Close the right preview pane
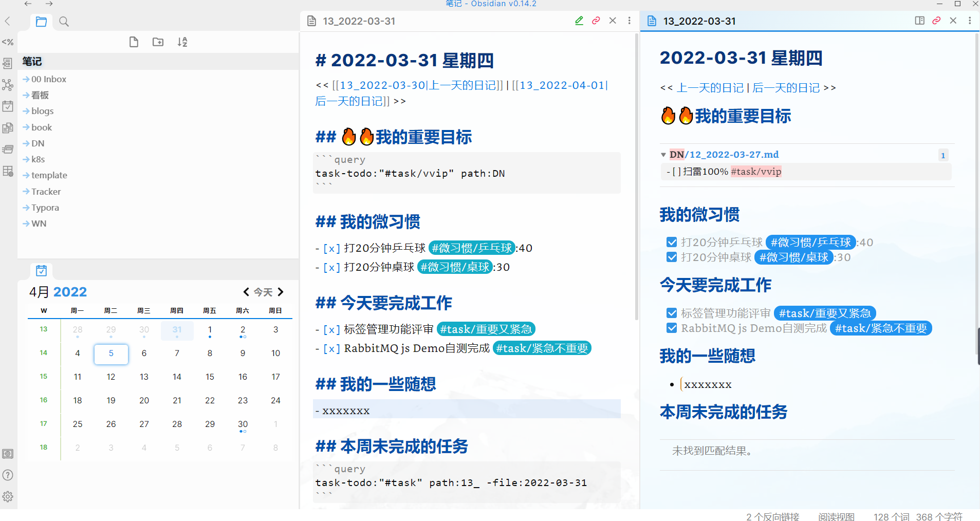This screenshot has width=980, height=521. pyautogui.click(x=953, y=21)
